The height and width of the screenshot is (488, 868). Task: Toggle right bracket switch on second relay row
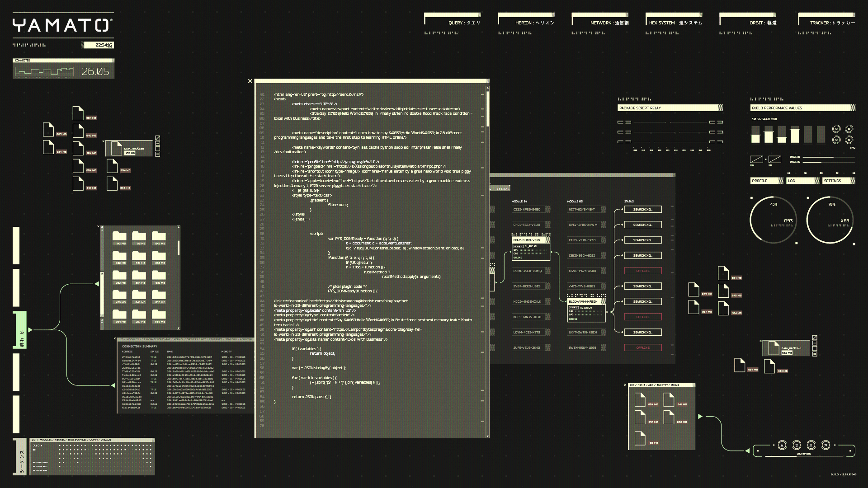716,132
